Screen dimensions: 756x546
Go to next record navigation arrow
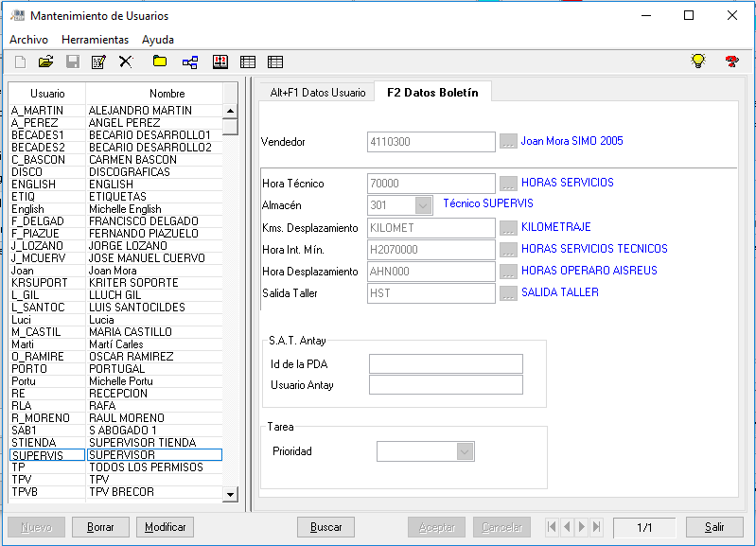click(x=582, y=527)
